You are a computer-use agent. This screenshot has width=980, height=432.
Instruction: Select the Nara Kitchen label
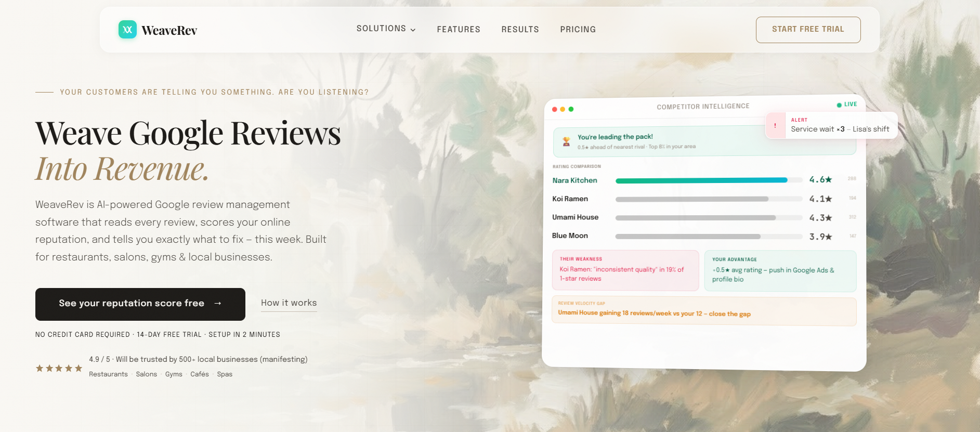point(574,180)
